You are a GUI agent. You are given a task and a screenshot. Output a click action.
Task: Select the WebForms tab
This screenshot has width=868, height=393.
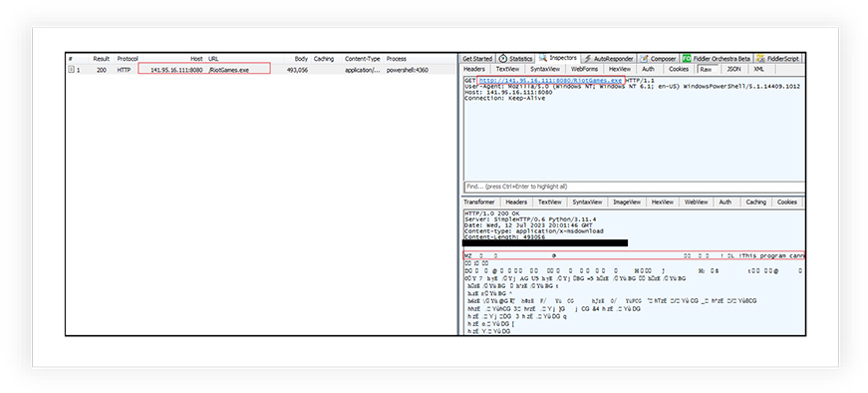(x=584, y=69)
